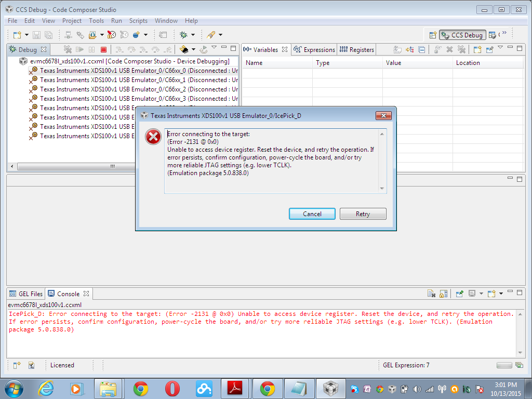
Task: Click Collapse All icon in Variables view
Action: [422, 49]
